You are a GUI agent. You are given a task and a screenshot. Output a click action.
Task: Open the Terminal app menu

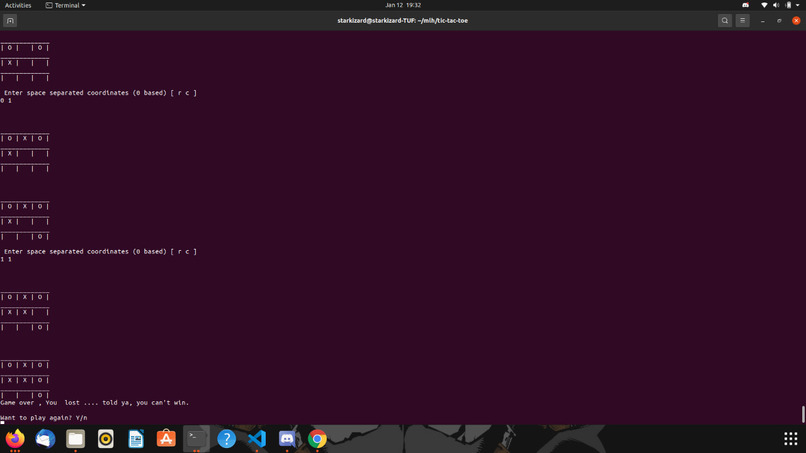pos(65,5)
